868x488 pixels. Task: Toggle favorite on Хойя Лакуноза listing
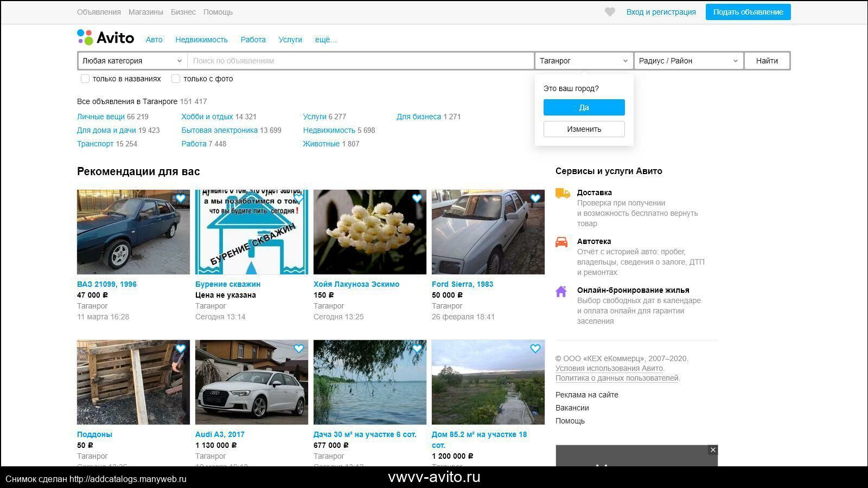click(417, 198)
